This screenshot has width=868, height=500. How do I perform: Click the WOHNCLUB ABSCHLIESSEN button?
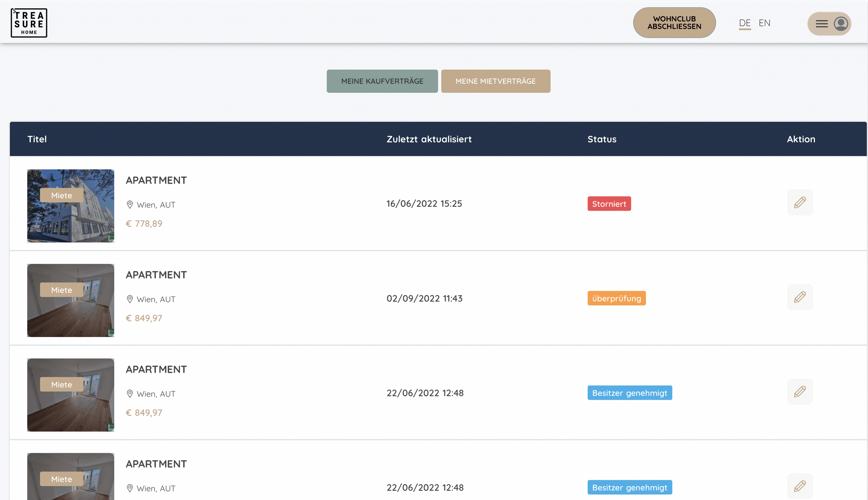click(674, 23)
